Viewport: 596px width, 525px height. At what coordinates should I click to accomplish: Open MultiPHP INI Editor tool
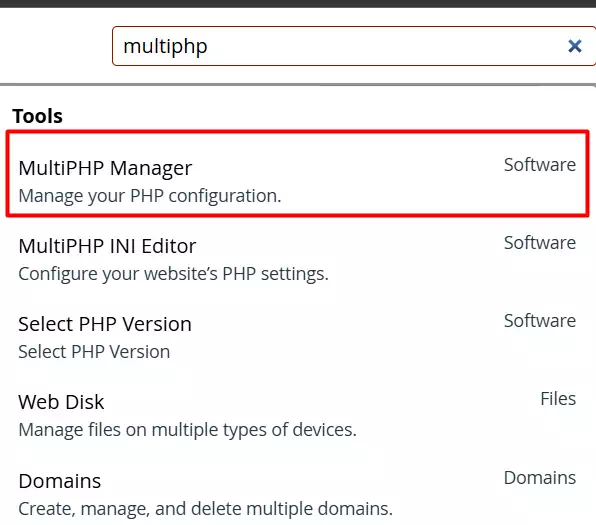point(107,246)
